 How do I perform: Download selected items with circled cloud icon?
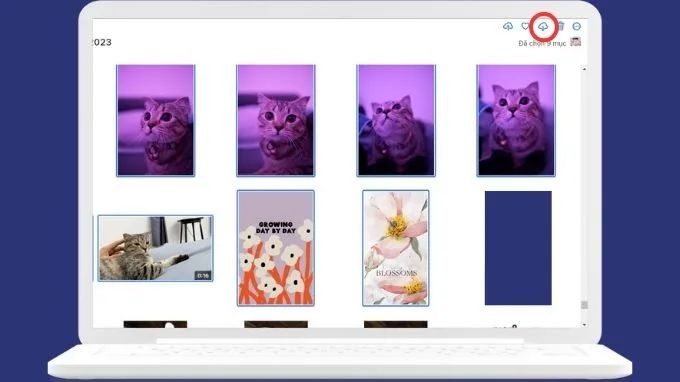pos(543,27)
